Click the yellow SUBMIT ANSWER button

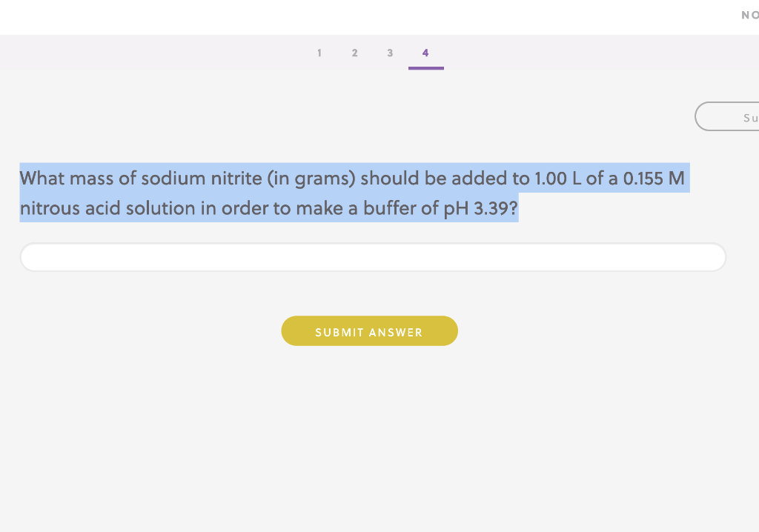point(369,330)
